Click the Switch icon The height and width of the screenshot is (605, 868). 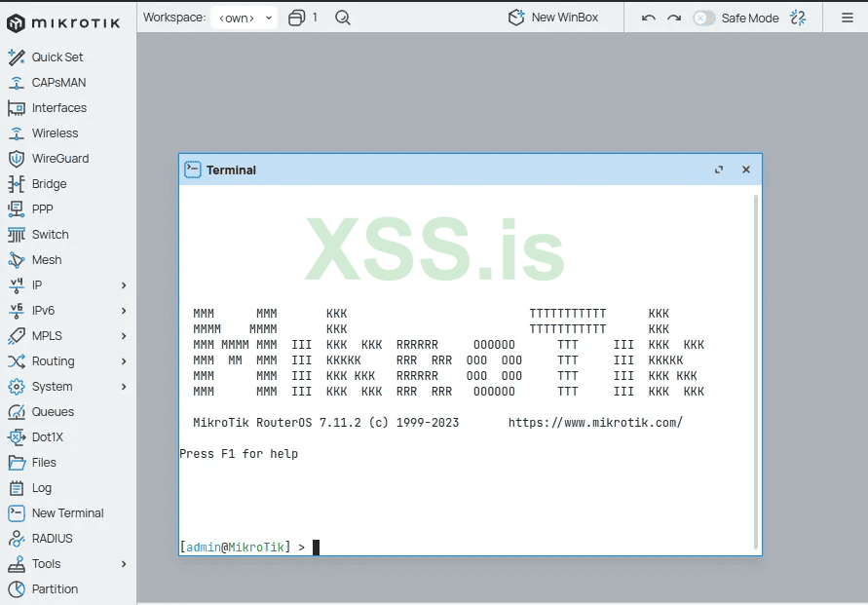17,235
